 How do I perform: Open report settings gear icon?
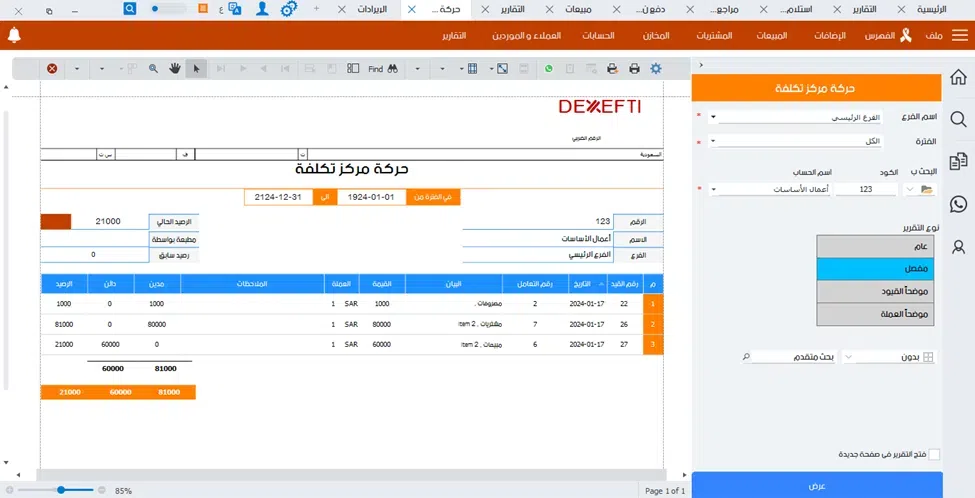pyautogui.click(x=656, y=69)
